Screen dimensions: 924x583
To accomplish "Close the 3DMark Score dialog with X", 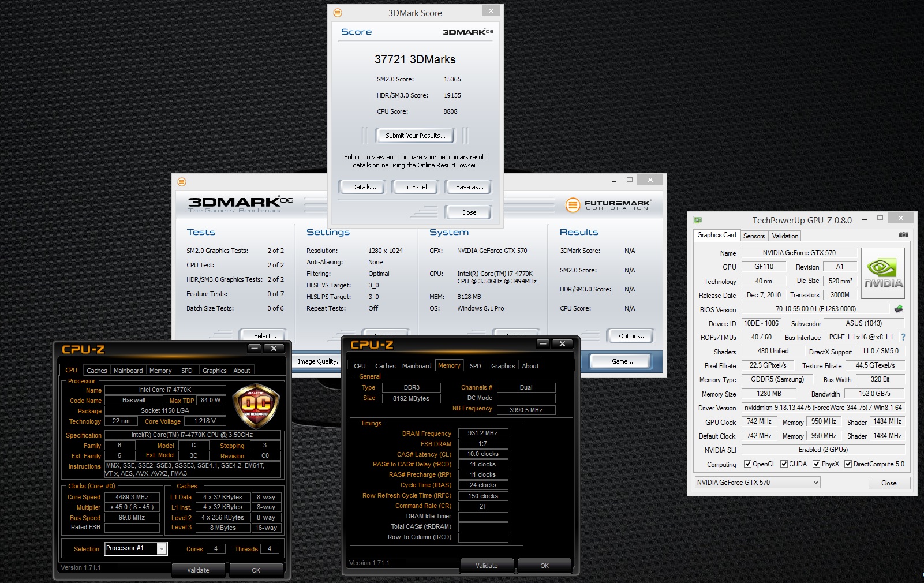I will point(491,10).
